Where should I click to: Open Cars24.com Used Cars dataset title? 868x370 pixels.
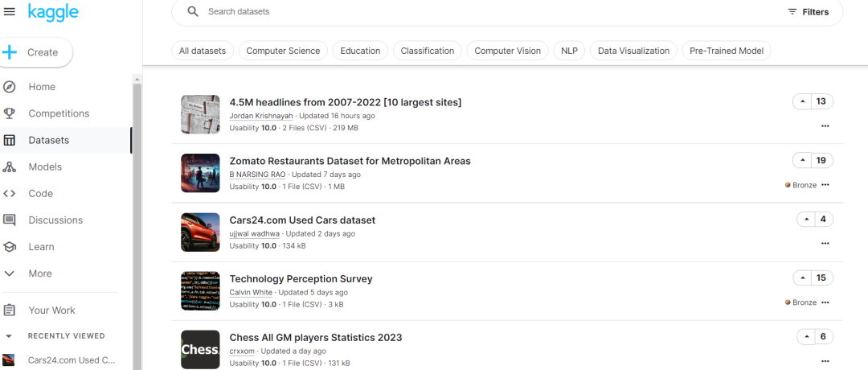(x=302, y=220)
